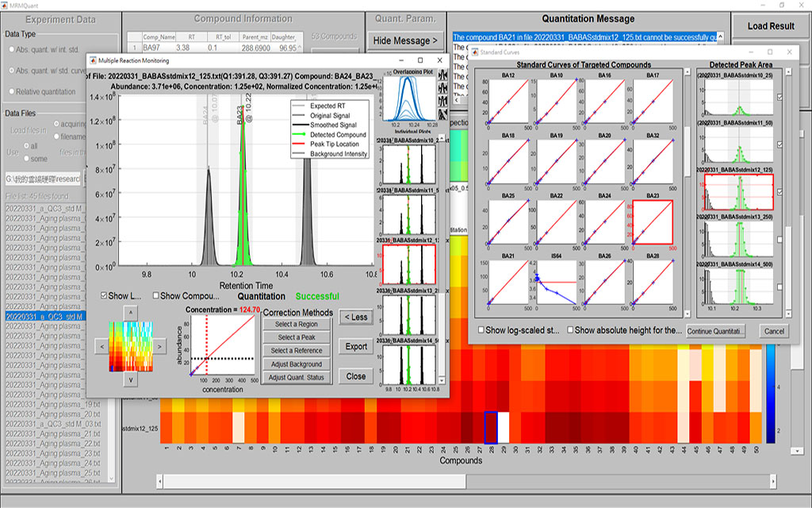Click the down arrow below the heatmap navigator

pyautogui.click(x=130, y=379)
